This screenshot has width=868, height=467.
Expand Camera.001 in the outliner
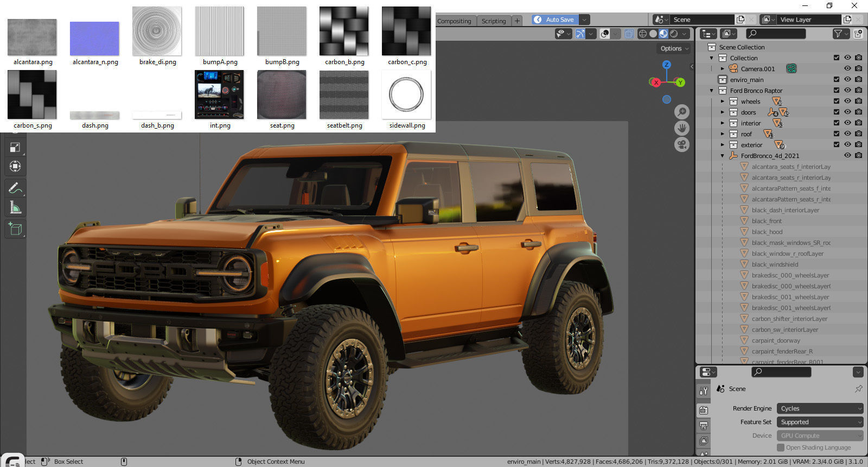tap(722, 69)
